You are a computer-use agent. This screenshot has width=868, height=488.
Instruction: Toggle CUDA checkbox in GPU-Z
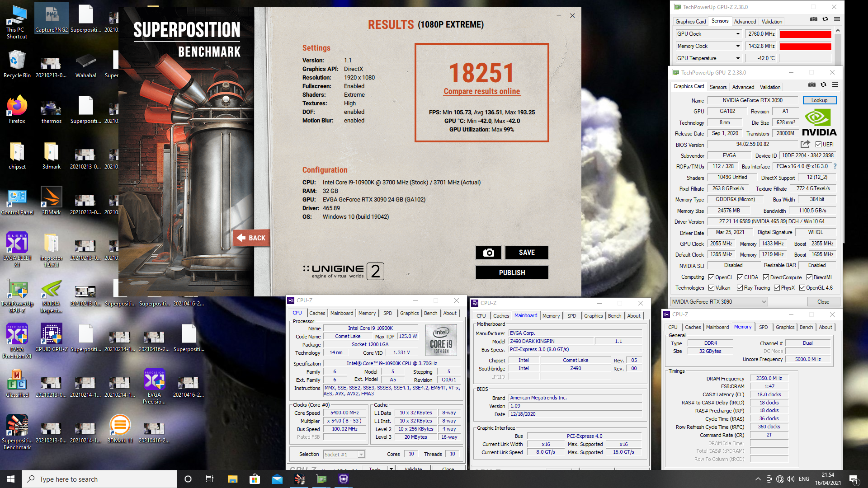pos(740,277)
